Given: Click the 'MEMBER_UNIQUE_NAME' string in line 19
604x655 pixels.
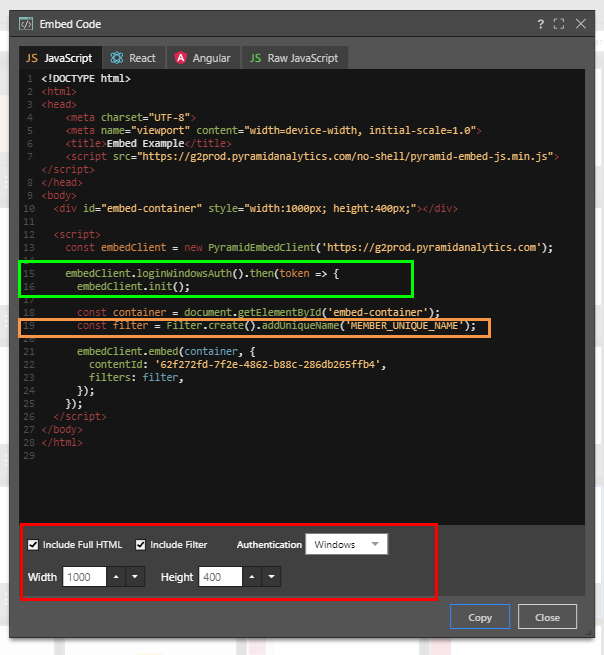Looking at the screenshot, I should [404, 326].
